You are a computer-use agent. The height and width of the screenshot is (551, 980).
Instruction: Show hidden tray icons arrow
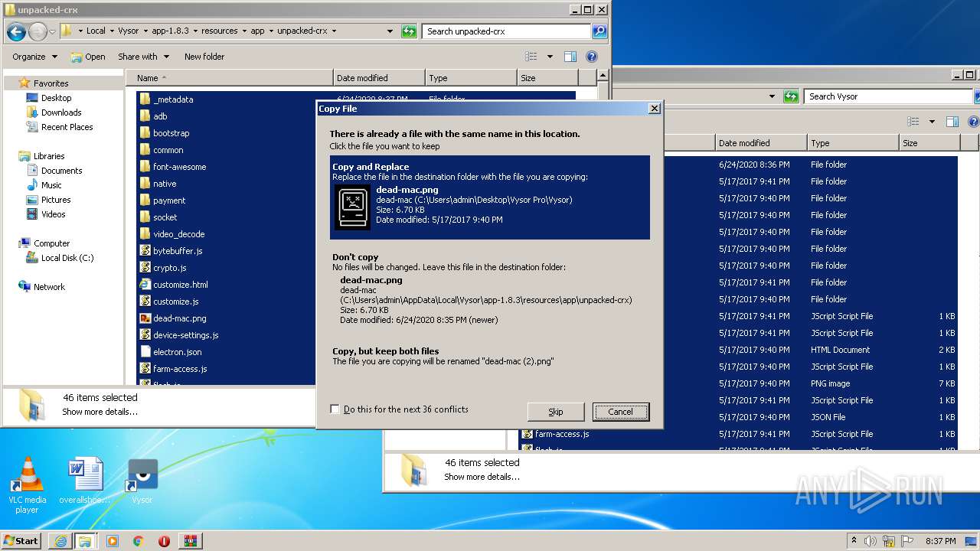854,541
